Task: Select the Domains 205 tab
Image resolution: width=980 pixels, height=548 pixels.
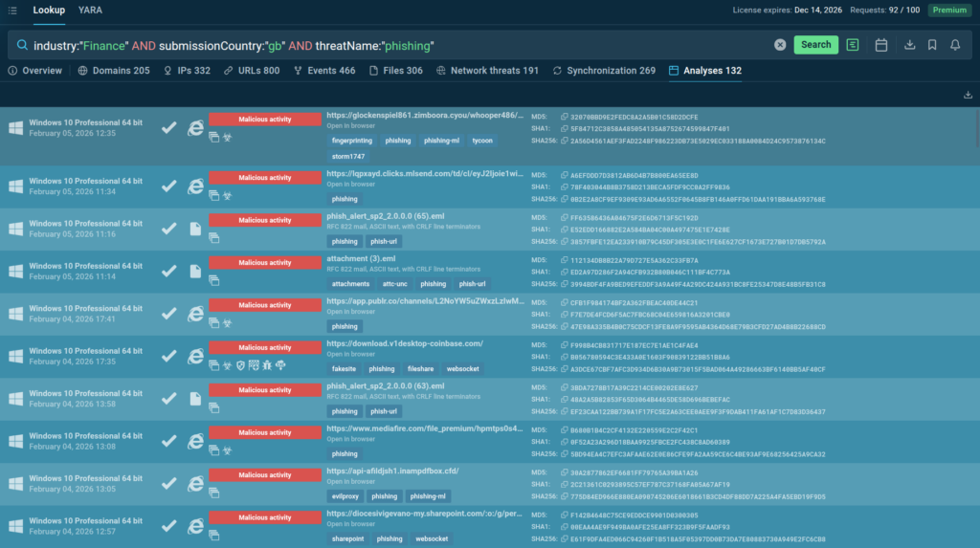Action: [114, 71]
